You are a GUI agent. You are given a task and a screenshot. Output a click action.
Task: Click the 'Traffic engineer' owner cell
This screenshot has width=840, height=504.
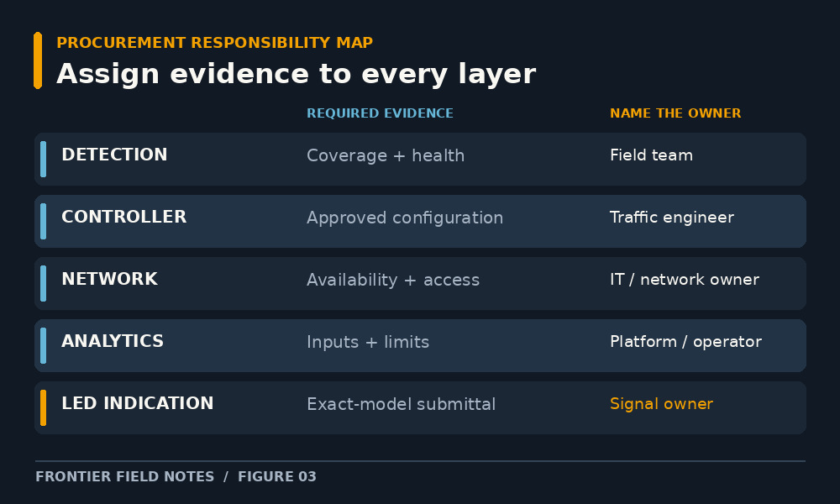coord(672,218)
